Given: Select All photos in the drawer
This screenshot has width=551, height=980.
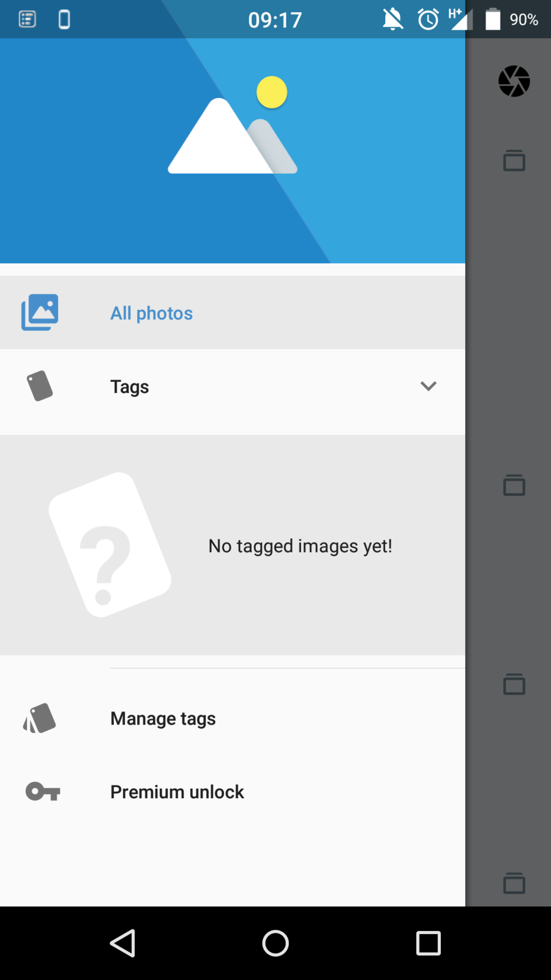Looking at the screenshot, I should (x=151, y=314).
